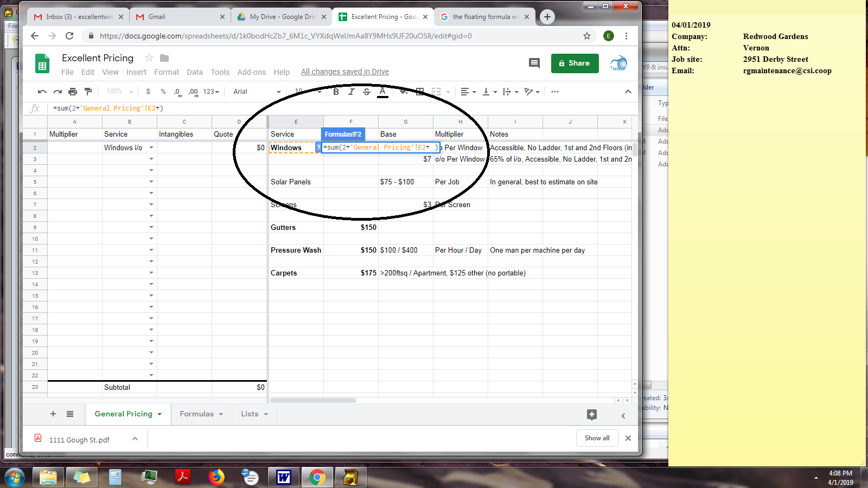Open the More toolbar options ellipsis
Image resolution: width=868 pixels, height=488 pixels.
point(554,92)
